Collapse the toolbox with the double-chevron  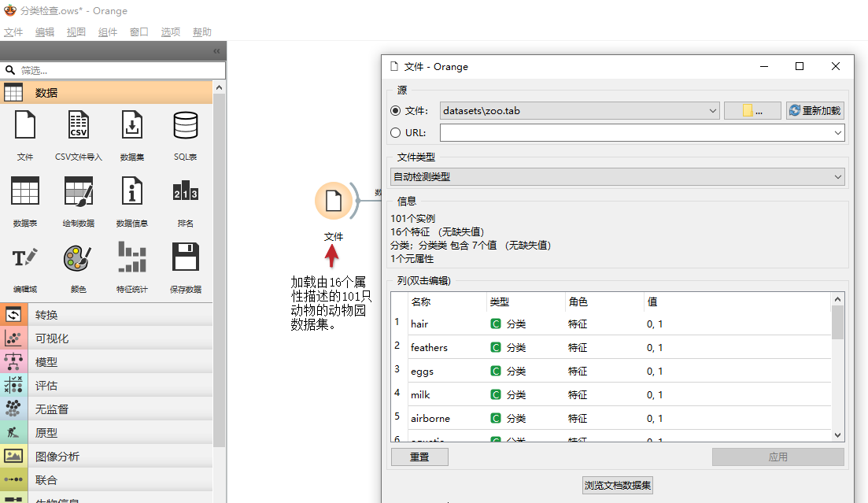click(x=216, y=51)
